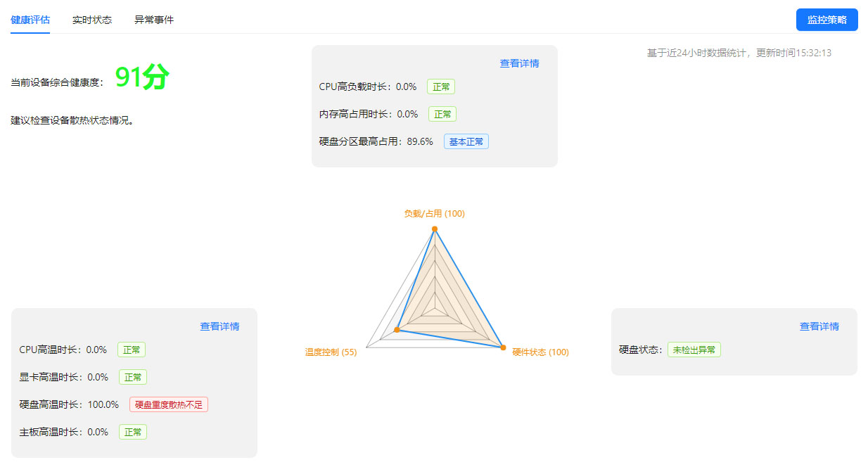Click the 正常 tag beside 主板高温时长
This screenshot has height=467, width=868.
pos(133,432)
